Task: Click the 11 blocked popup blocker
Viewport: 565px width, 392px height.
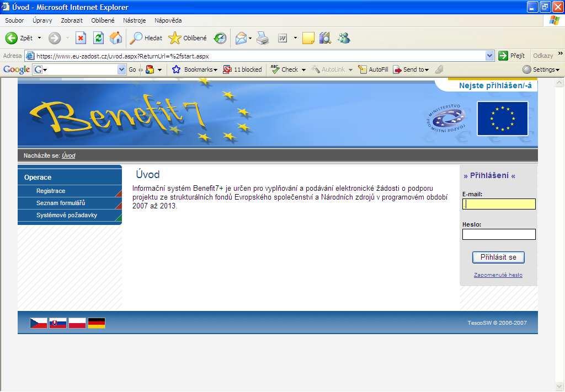Action: [242, 69]
